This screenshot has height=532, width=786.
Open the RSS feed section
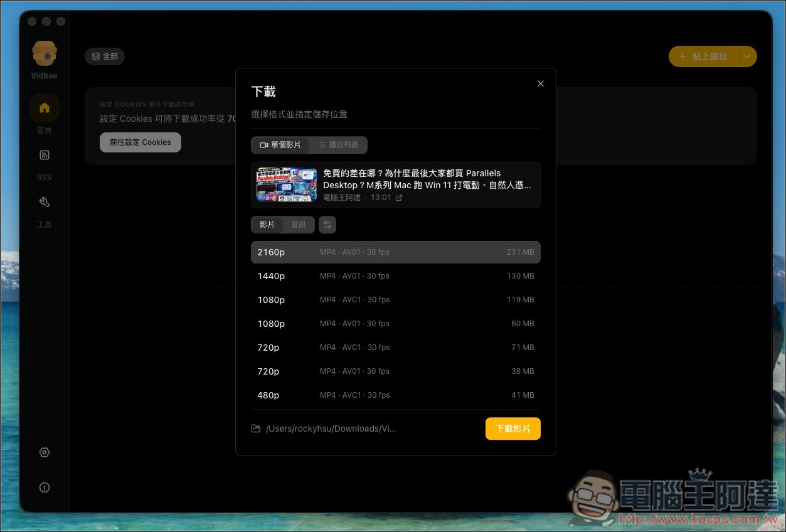pos(44,155)
